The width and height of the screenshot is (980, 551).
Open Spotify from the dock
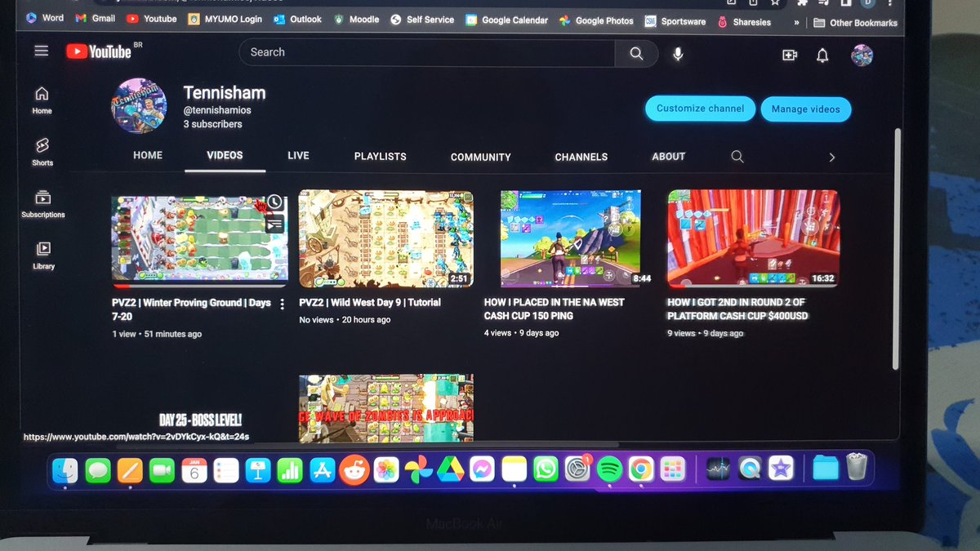click(x=609, y=469)
